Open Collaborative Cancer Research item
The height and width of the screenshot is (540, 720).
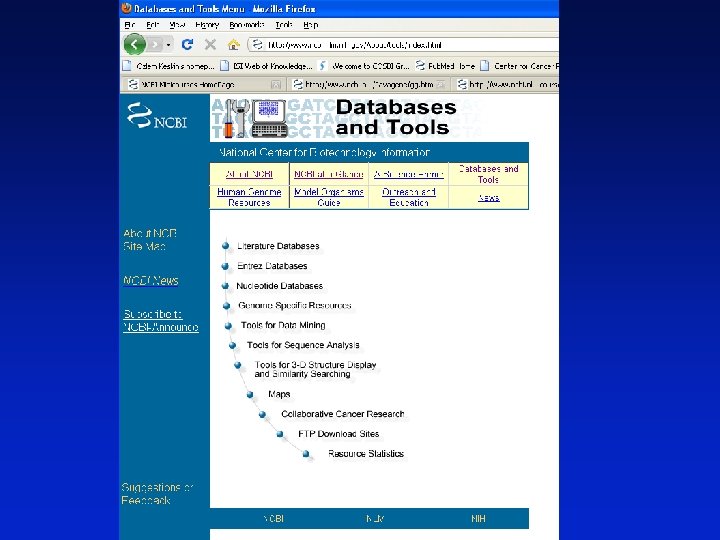pos(343,414)
